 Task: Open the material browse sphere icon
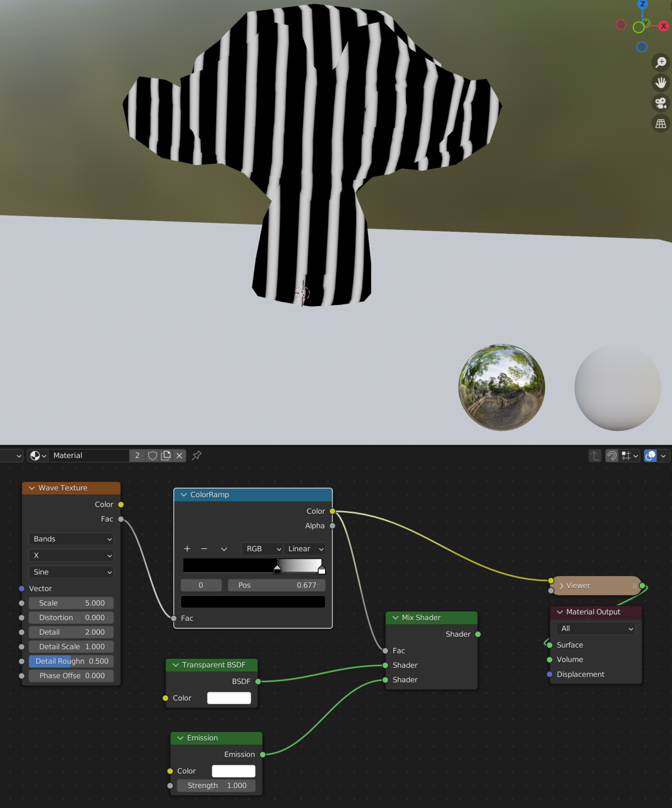[x=38, y=456]
